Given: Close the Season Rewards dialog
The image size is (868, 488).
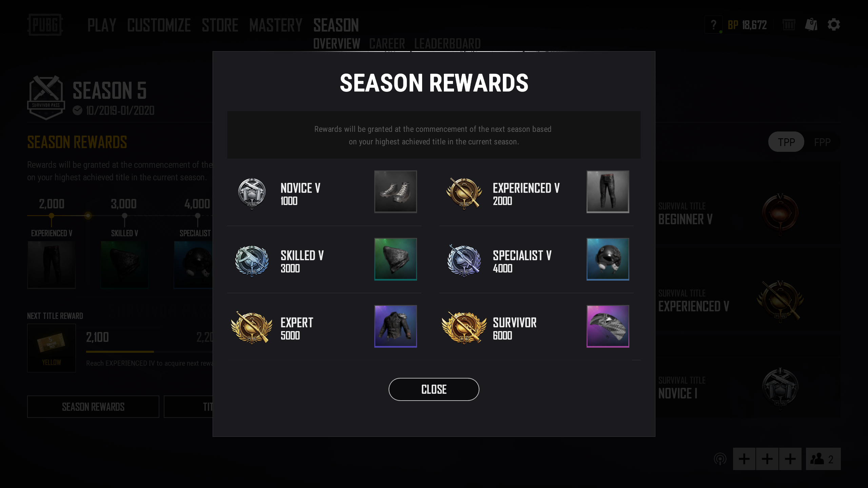Looking at the screenshot, I should click(434, 389).
